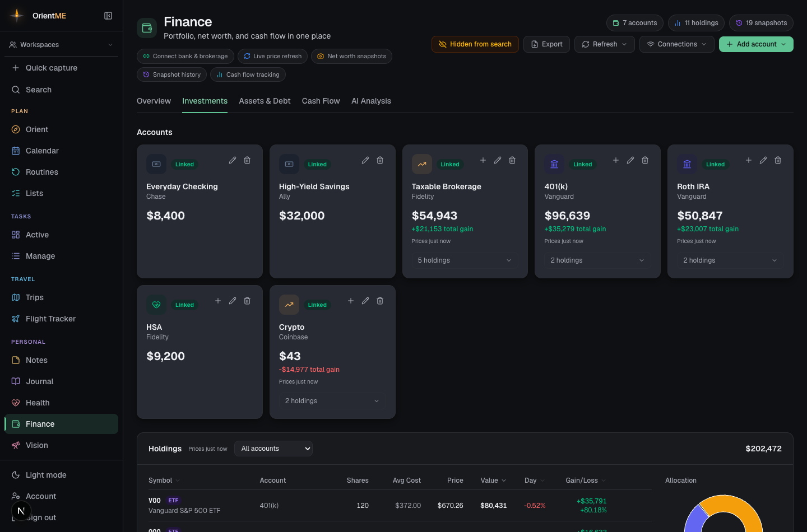Delete the 401(k) account
Screen dimensions: 807x532
click(x=645, y=160)
